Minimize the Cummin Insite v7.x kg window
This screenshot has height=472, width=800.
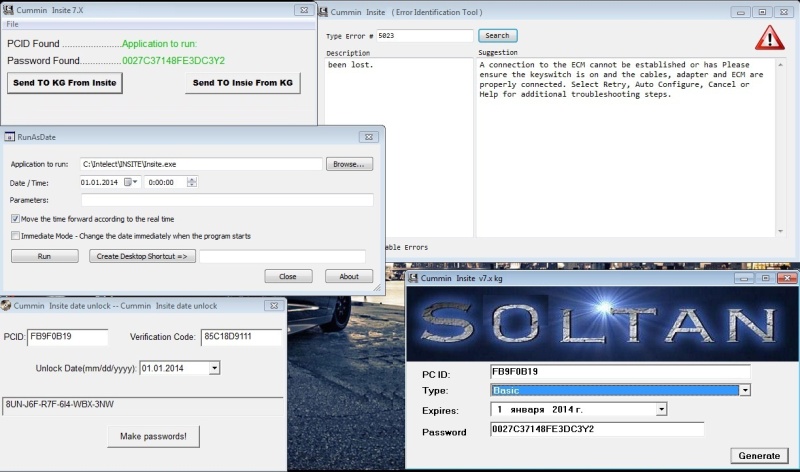pos(744,278)
